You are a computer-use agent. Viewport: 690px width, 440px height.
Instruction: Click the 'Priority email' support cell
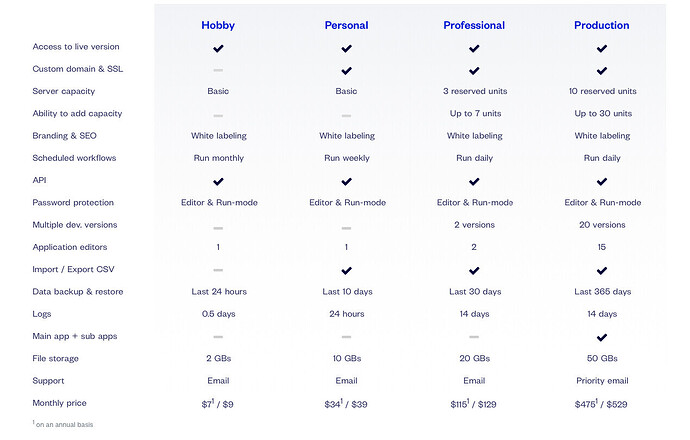coord(602,381)
